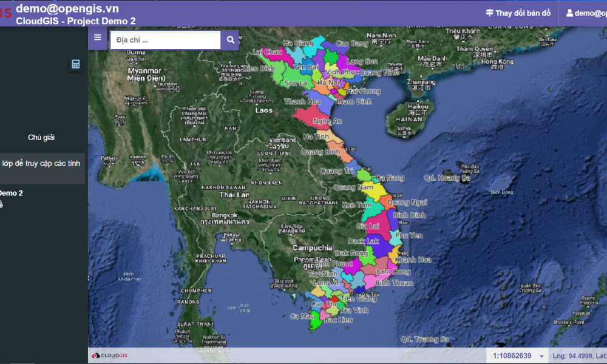This screenshot has width=607, height=364.
Task: Select the 'Demo 2' item in the sidebar
Action: [x=11, y=193]
